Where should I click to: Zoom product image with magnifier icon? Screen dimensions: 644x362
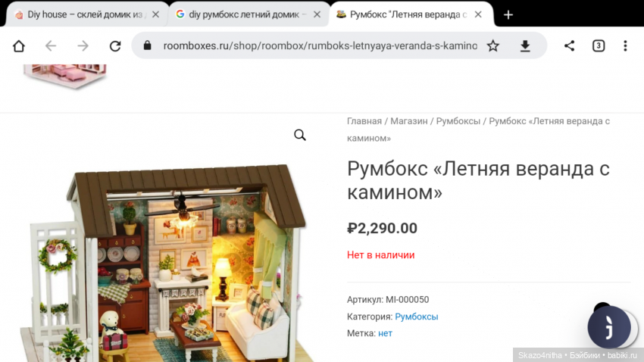pos(300,135)
